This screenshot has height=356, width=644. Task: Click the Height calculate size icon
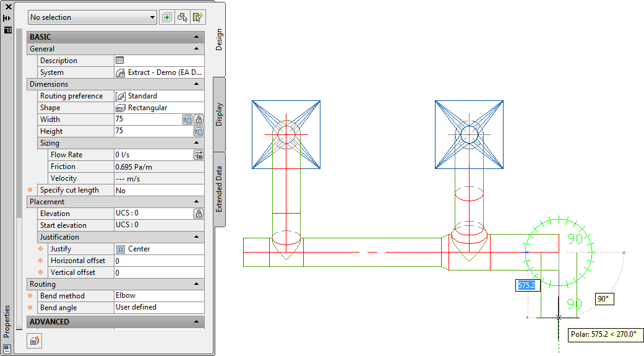(x=199, y=131)
